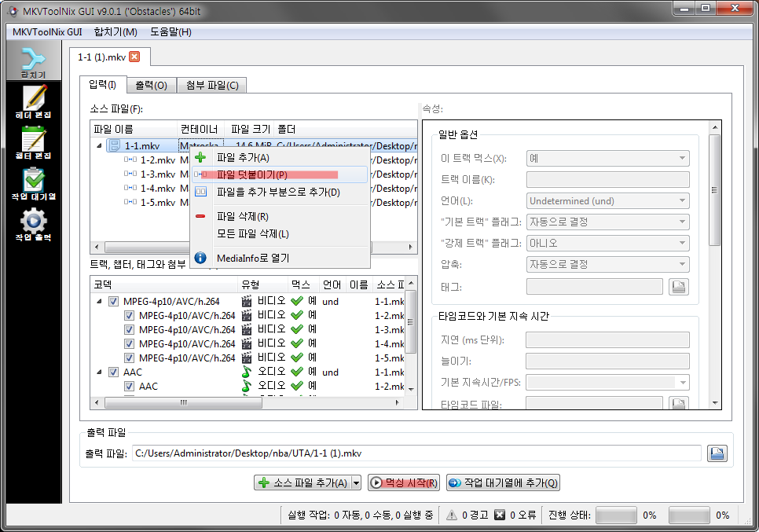Screen dimensions: 759x532
Task: Open the MKVToolNix GUI menu
Action: [47, 32]
